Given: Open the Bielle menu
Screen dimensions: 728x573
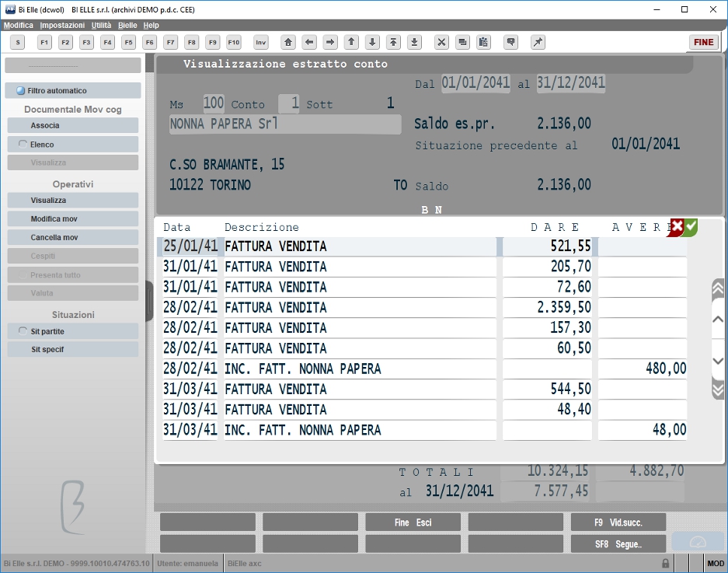Looking at the screenshot, I should [x=127, y=25].
